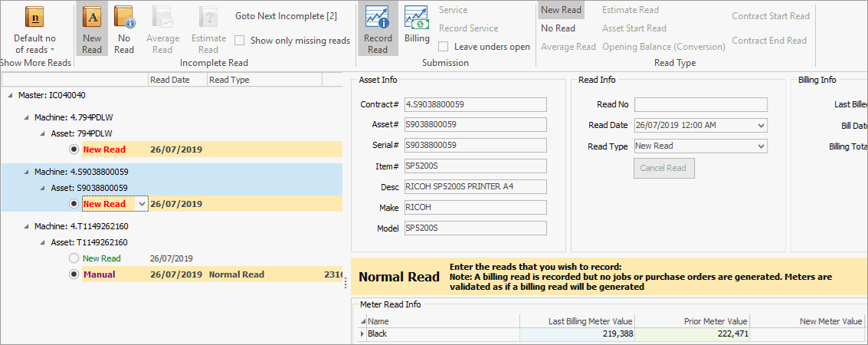Select New Read in Read Type group
Image resolution: width=868 pixels, height=345 pixels.
(562, 10)
